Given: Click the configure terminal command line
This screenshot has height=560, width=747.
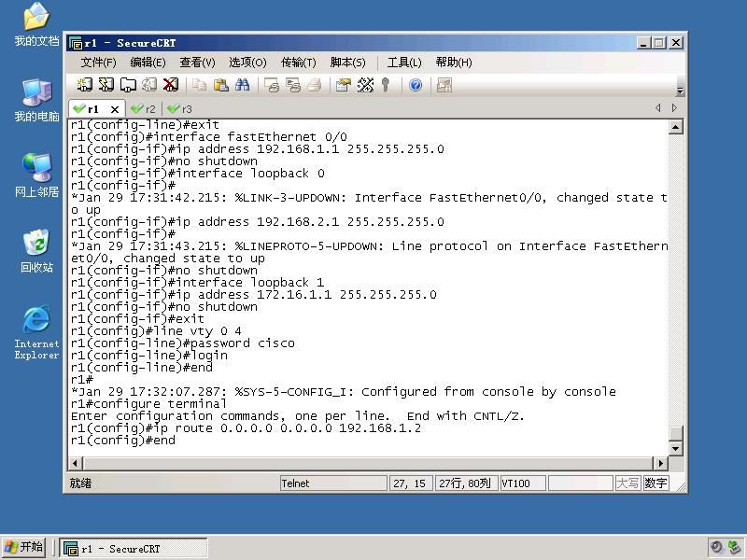Looking at the screenshot, I should tap(148, 404).
